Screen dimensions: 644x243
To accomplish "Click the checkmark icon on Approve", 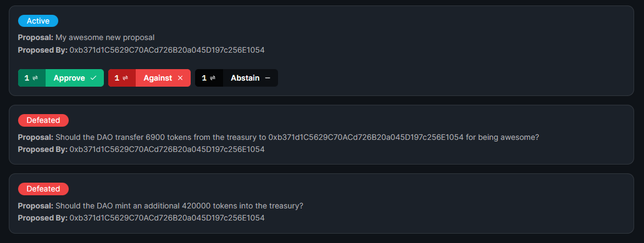I will click(93, 78).
